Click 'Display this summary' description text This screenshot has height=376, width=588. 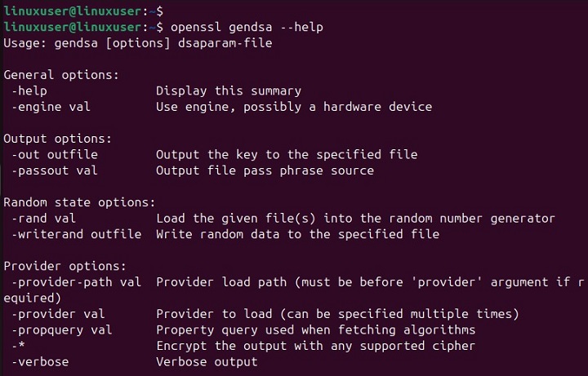pos(228,91)
